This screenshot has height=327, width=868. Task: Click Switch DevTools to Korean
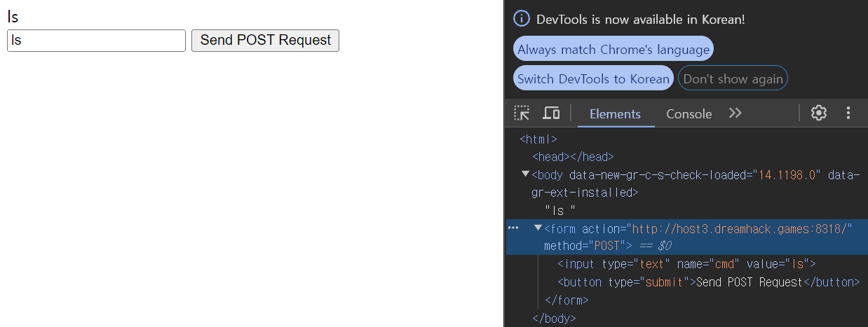593,78
